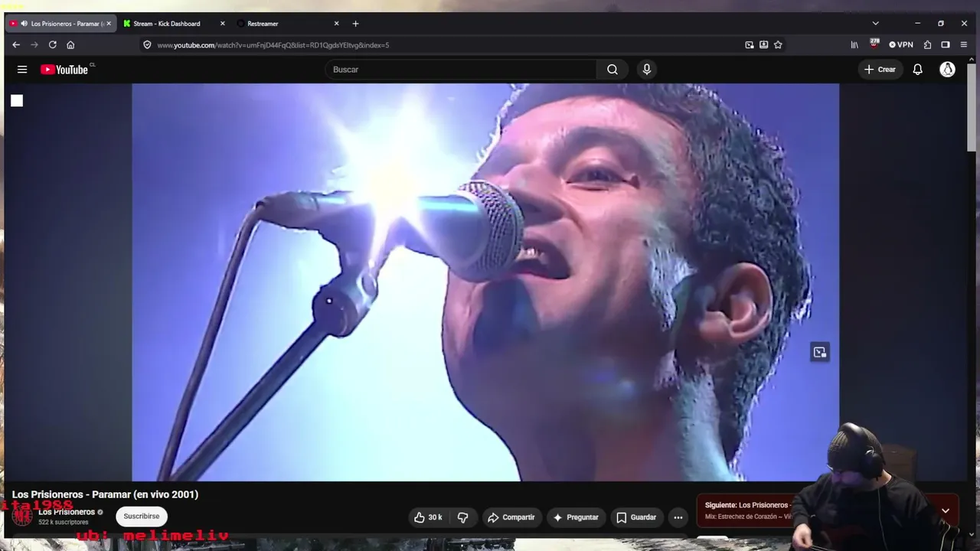Click the '522 k suscriptores' text
The height and width of the screenshot is (551, 980).
tap(64, 522)
